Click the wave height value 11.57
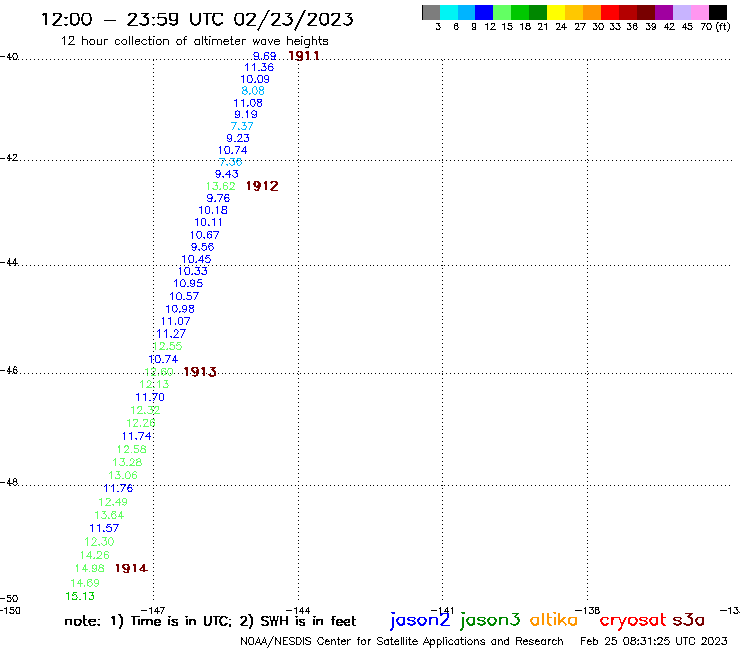The height and width of the screenshot is (650, 740). coord(104,528)
